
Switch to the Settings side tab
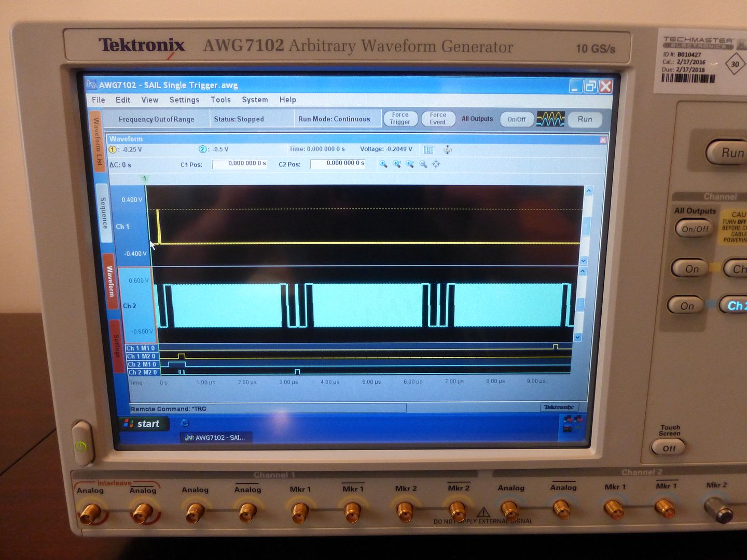117,346
